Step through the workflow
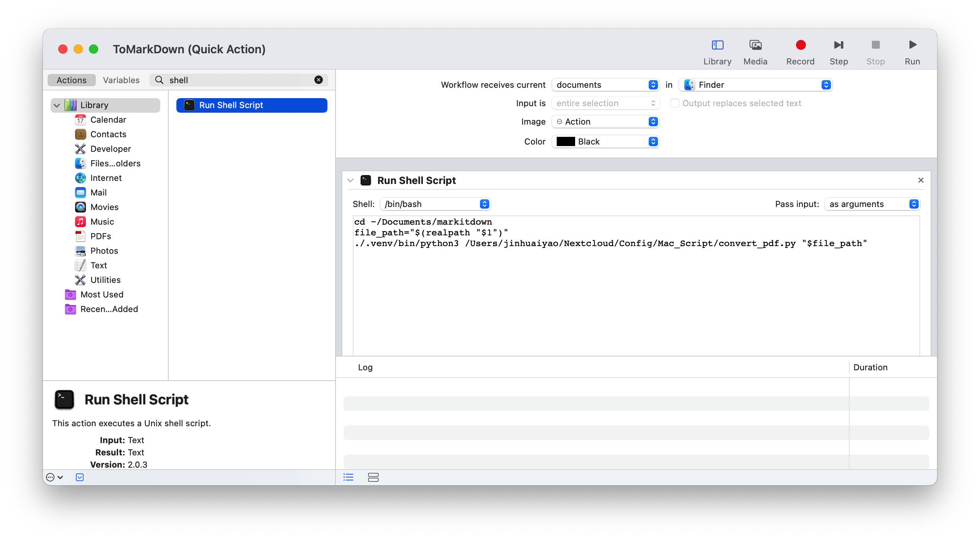The height and width of the screenshot is (542, 980). [839, 45]
